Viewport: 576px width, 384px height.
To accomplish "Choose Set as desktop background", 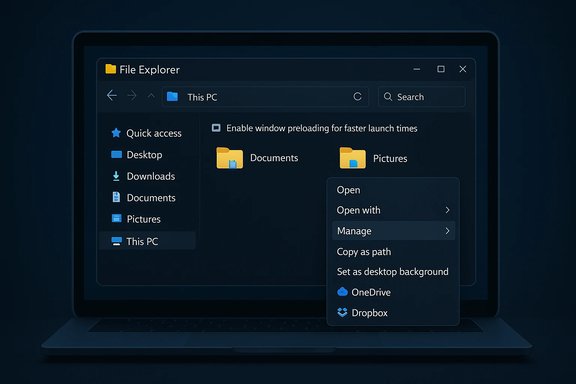I will pyautogui.click(x=393, y=272).
